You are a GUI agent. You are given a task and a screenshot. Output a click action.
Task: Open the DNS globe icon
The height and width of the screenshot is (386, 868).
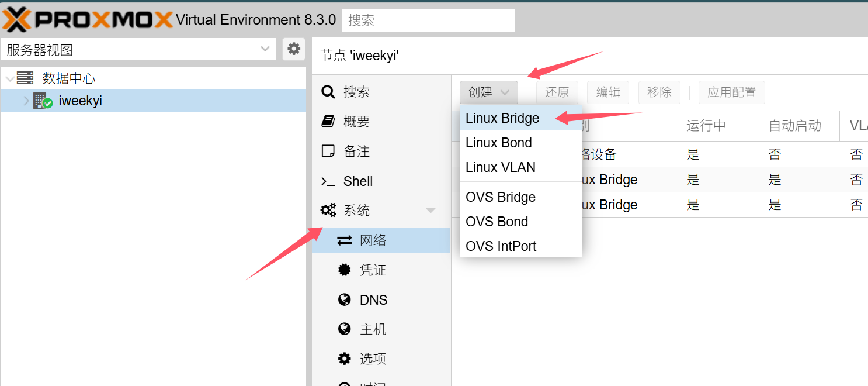point(345,300)
